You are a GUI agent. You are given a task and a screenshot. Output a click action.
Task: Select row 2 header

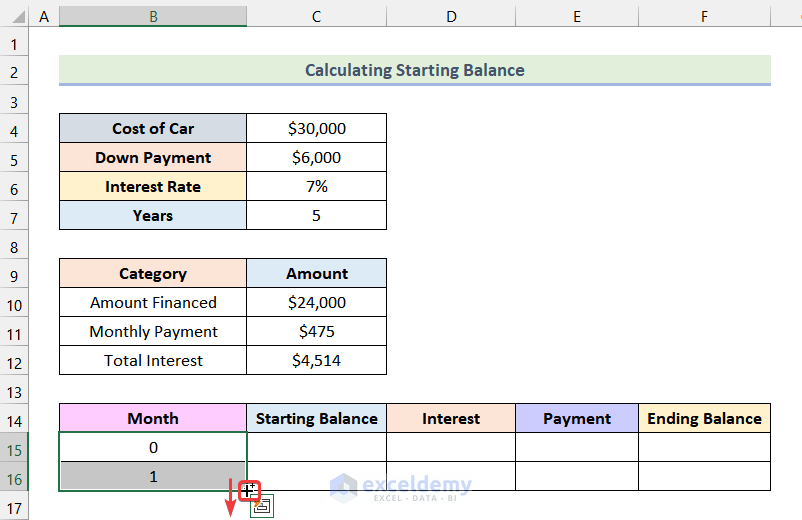click(x=14, y=72)
